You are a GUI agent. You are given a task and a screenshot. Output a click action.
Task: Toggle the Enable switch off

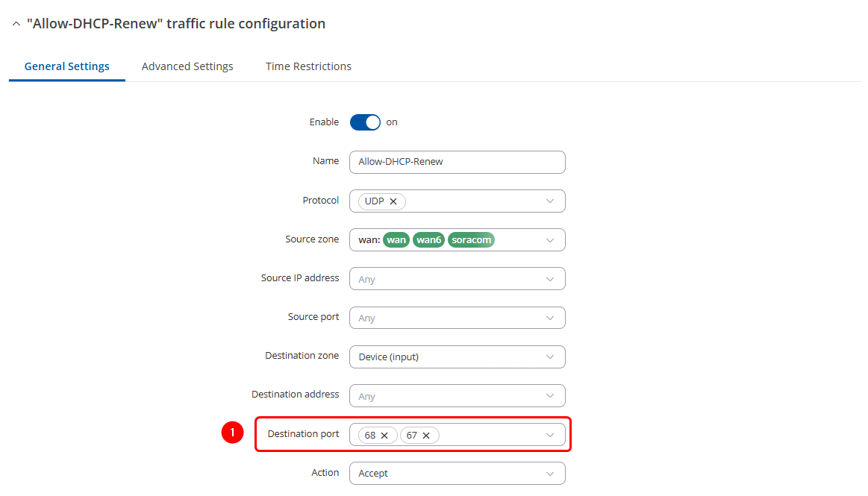pos(365,122)
